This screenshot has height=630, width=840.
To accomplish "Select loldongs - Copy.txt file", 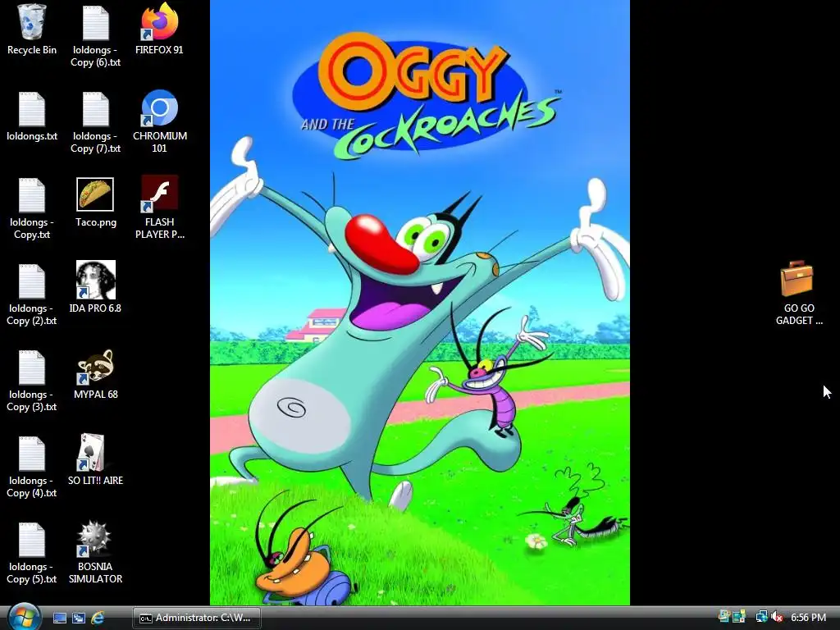I will click(x=32, y=208).
